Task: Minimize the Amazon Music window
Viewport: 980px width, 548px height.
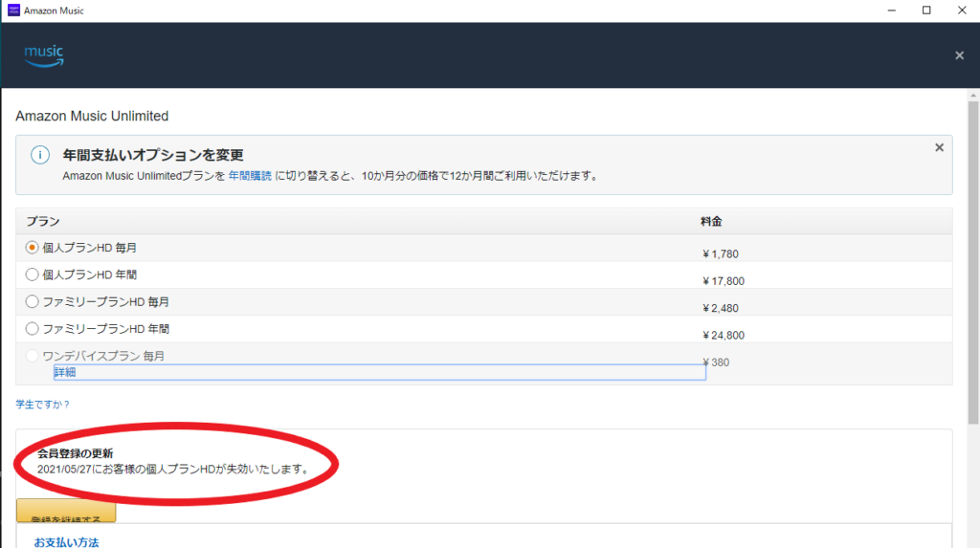Action: 892,11
